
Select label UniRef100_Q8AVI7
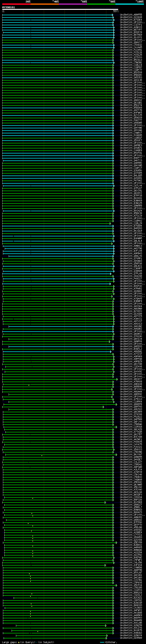131,42
